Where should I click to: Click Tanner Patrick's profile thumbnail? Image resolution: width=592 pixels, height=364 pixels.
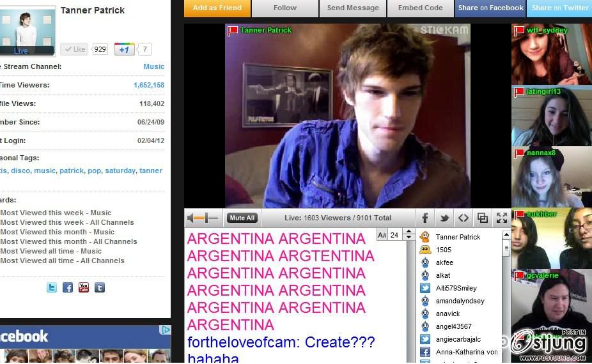27,31
